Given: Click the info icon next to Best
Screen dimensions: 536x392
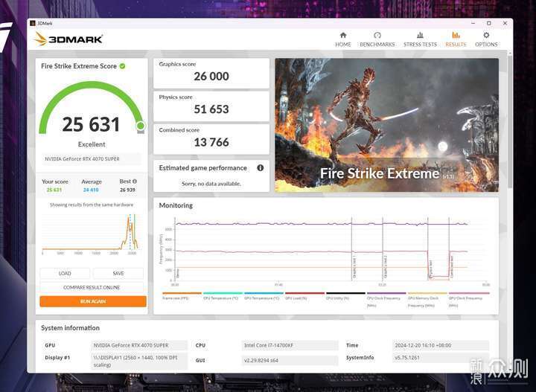Looking at the screenshot, I should click(x=135, y=181).
